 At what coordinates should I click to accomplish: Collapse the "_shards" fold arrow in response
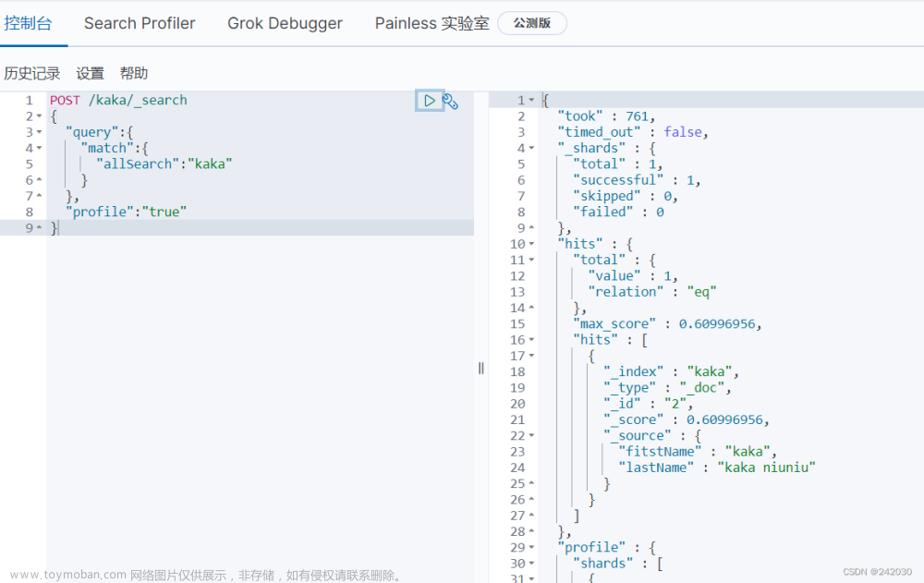pos(531,148)
